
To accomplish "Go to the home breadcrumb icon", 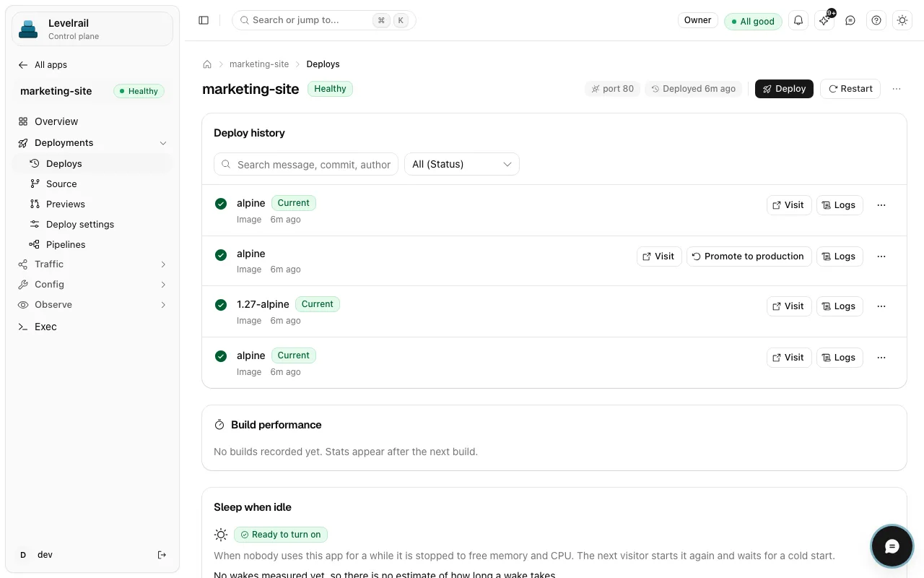I will (207, 64).
